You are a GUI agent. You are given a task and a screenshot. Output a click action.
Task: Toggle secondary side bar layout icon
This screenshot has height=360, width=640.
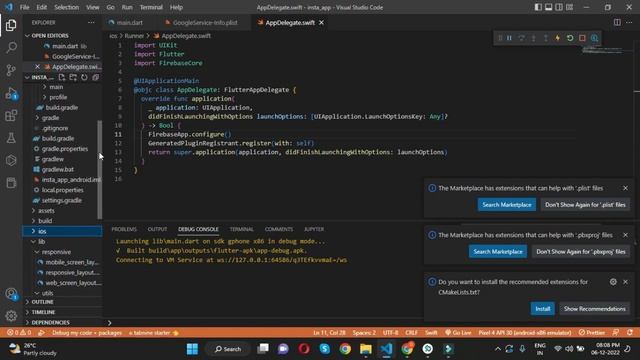pyautogui.click(x=559, y=7)
